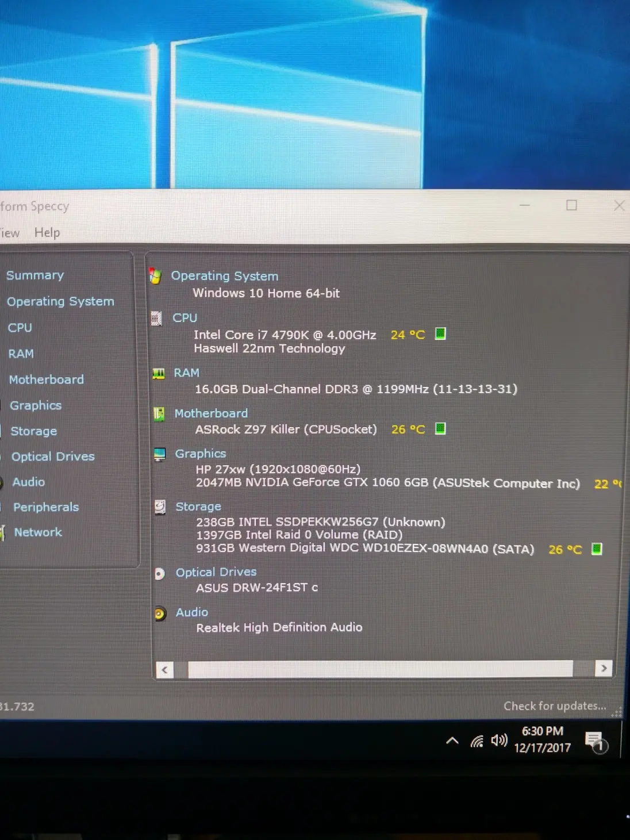
Task: Click 238GB INTEL SSDPEKKW256G7 text
Action: [x=321, y=522]
